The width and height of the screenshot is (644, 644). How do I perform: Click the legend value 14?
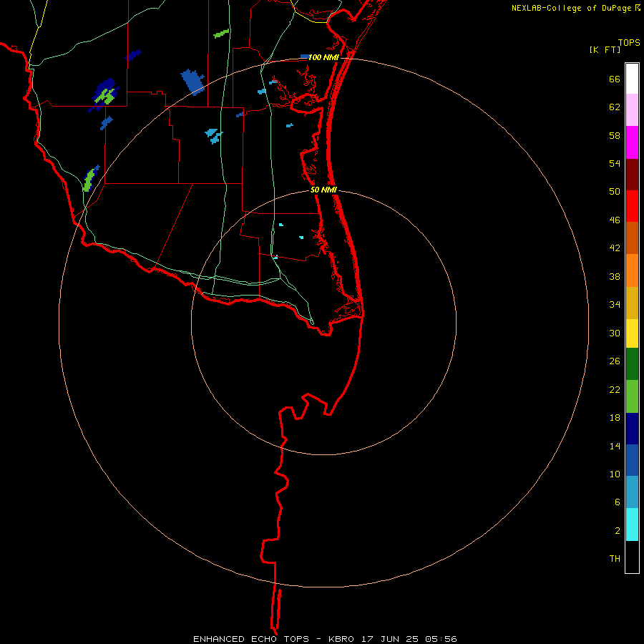[615, 446]
